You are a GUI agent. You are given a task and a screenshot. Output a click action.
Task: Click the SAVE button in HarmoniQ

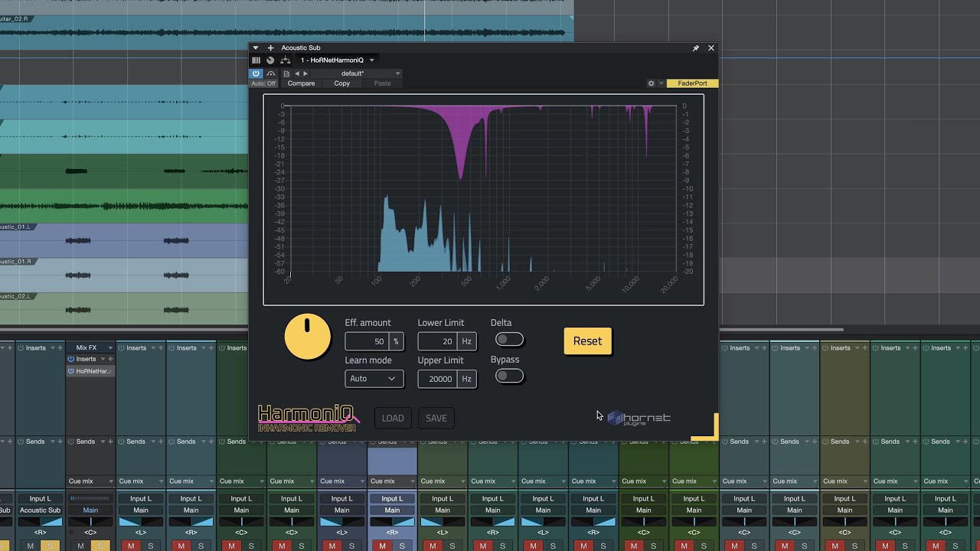436,418
